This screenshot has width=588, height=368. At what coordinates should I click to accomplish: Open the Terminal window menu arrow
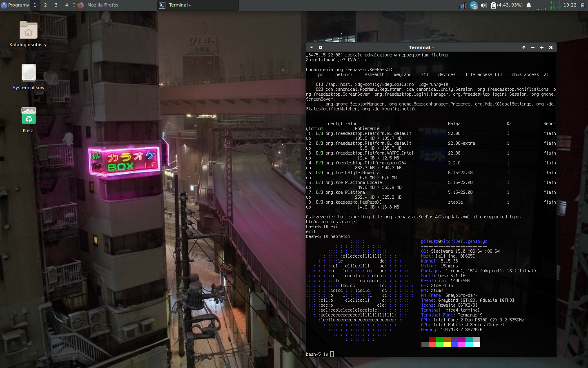312,47
